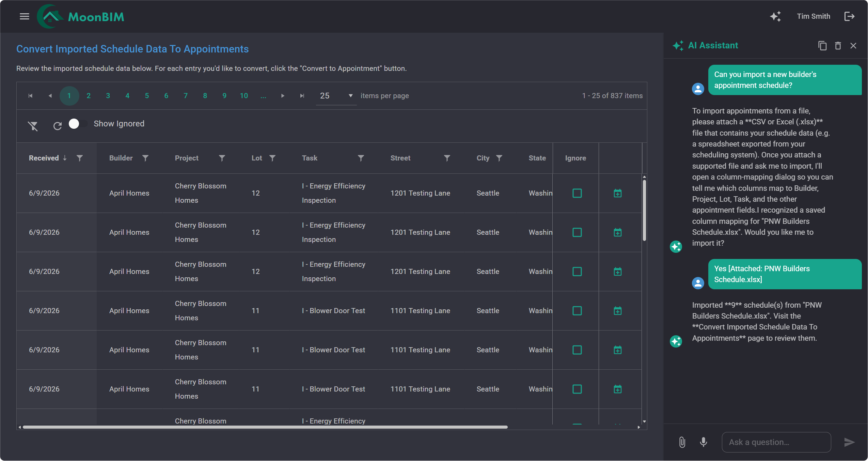Go to page 4
The width and height of the screenshot is (868, 461).
click(127, 96)
